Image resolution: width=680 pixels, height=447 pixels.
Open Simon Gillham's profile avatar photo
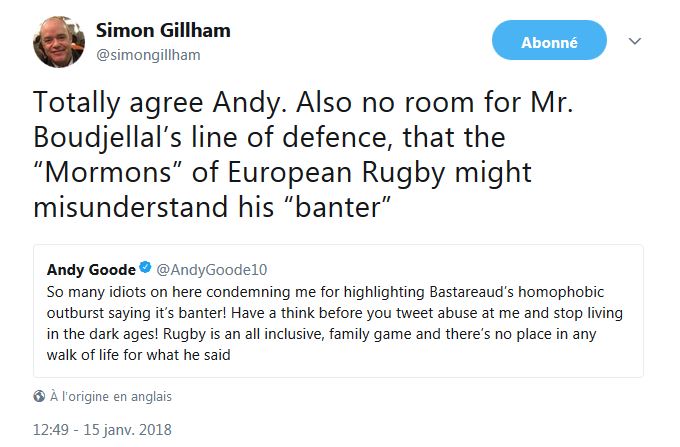click(x=58, y=42)
